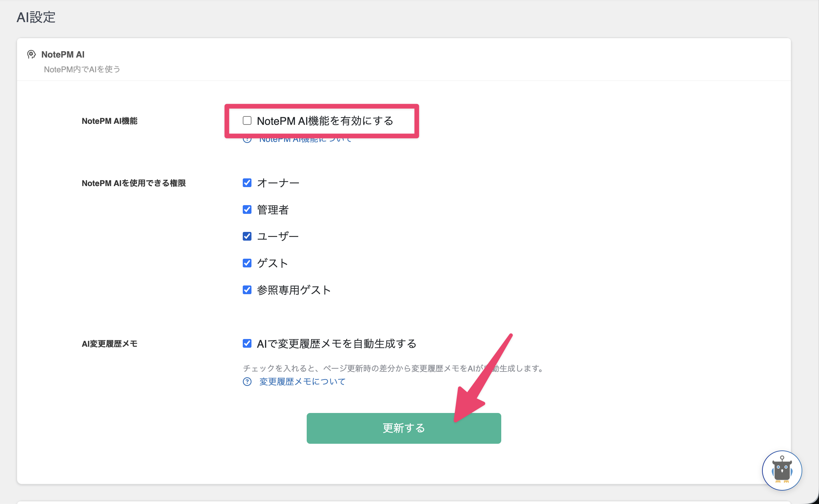
Task: Click the NotePM AI section heading
Action: point(63,54)
